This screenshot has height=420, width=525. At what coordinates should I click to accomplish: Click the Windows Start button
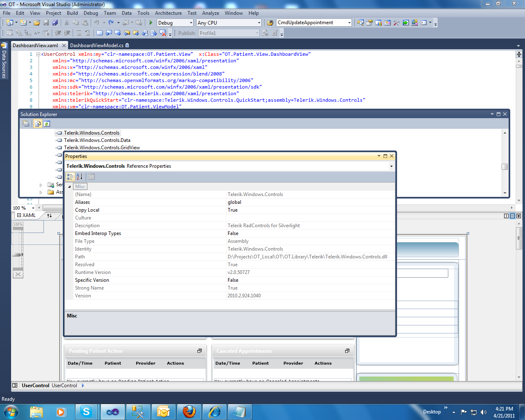[11, 412]
